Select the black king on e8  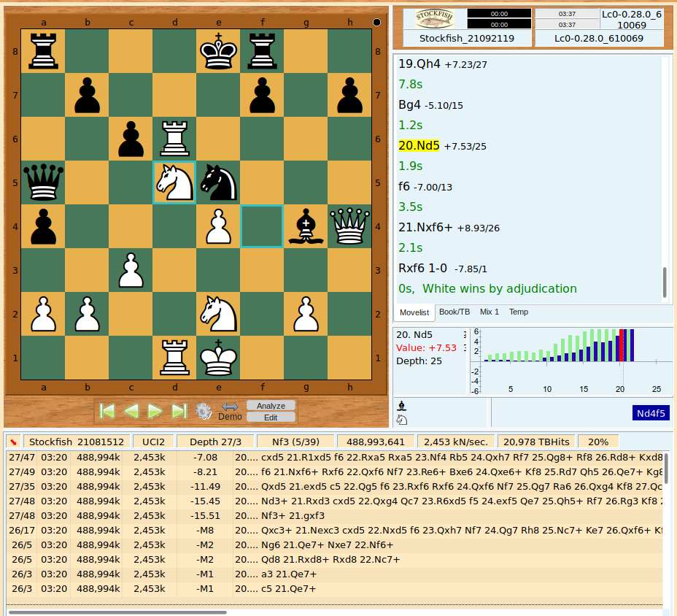[x=218, y=51]
